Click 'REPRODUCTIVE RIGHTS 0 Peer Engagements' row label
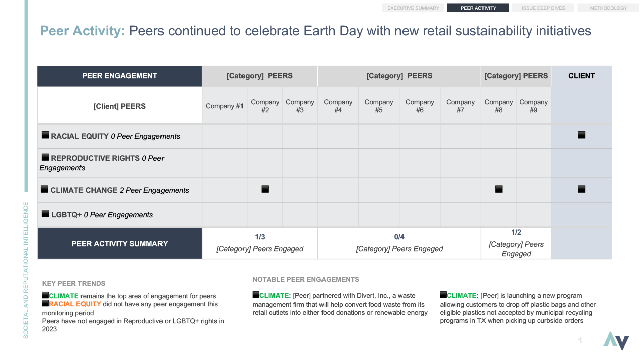This screenshot has height=362, width=644. pos(102,163)
